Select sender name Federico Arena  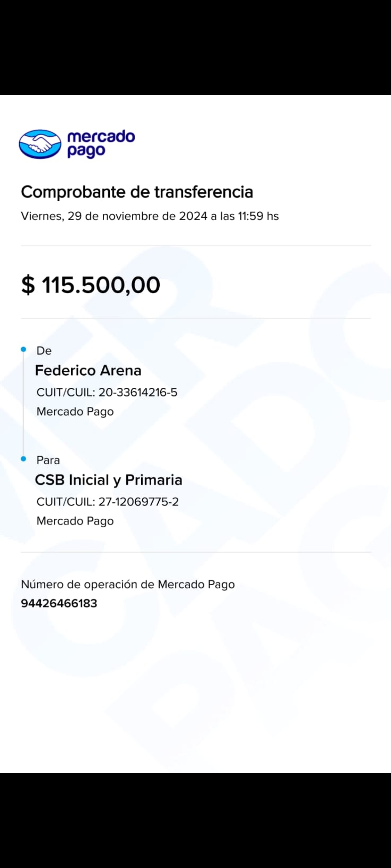point(88,370)
